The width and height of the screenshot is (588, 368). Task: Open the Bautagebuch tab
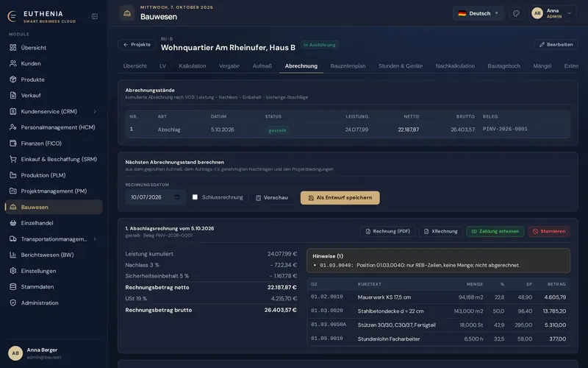coord(503,66)
